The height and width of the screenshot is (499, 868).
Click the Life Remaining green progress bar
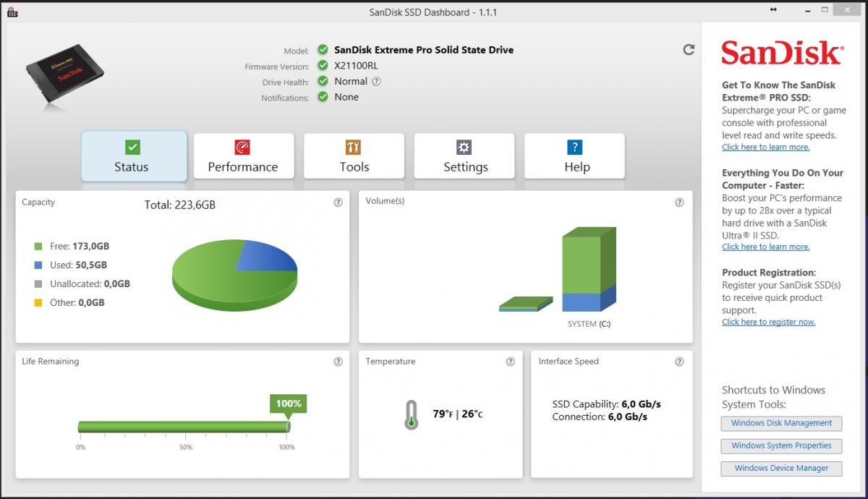184,427
